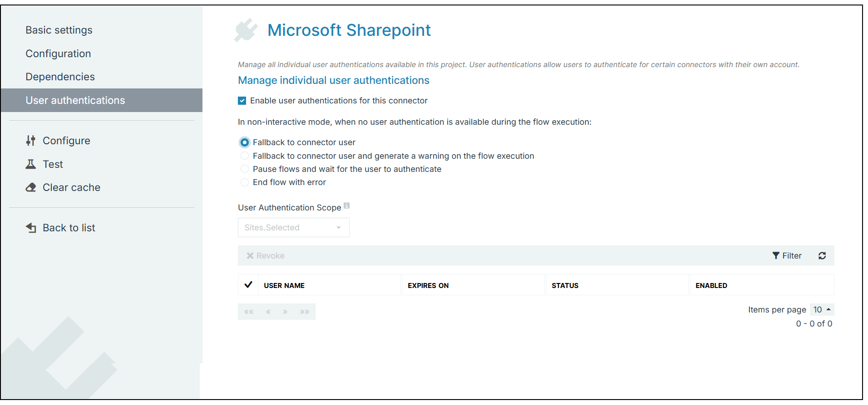The image size is (868, 405).
Task: Go to next page of results
Action: click(285, 312)
